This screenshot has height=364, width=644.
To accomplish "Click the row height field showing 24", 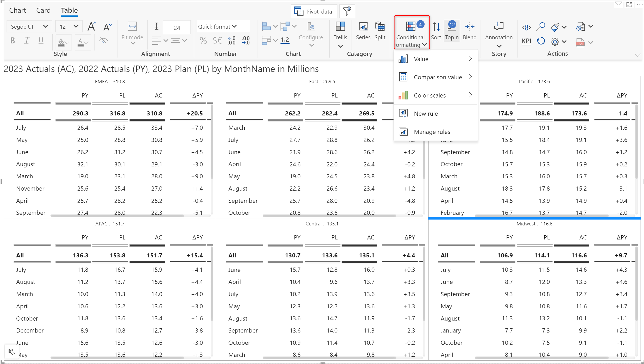I will point(177,28).
